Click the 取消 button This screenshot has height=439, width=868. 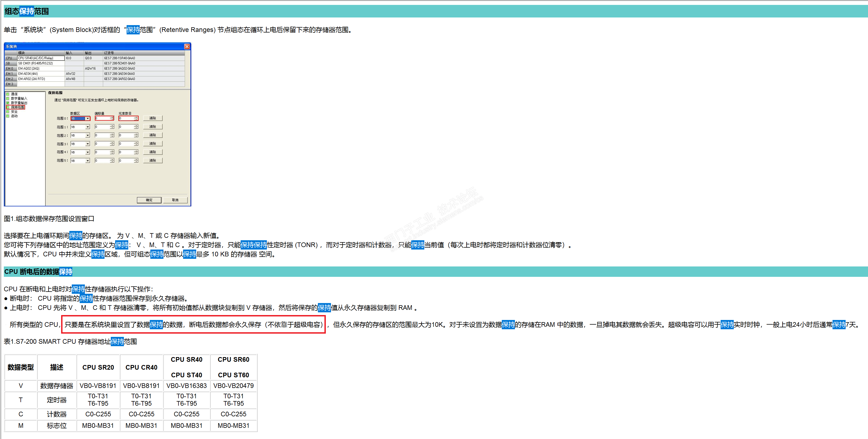[x=175, y=200]
